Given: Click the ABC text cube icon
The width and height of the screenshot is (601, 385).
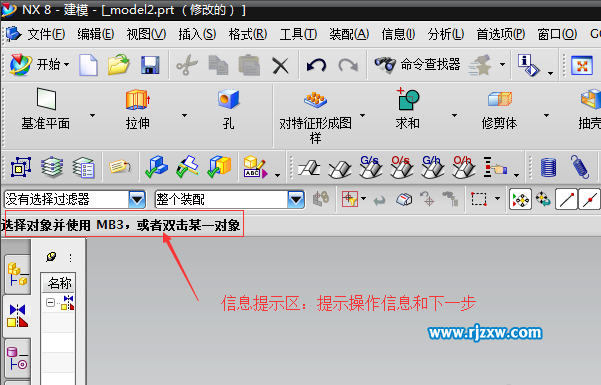Looking at the screenshot, I should [255, 167].
